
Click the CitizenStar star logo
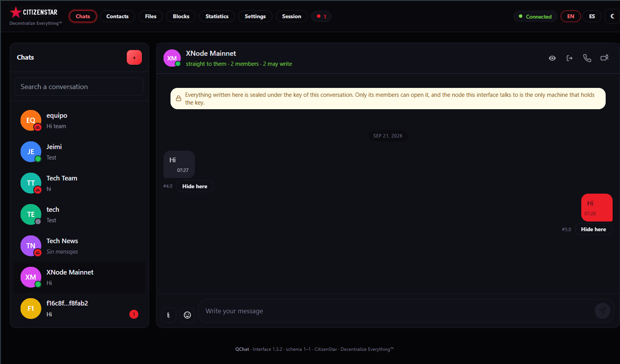point(15,12)
